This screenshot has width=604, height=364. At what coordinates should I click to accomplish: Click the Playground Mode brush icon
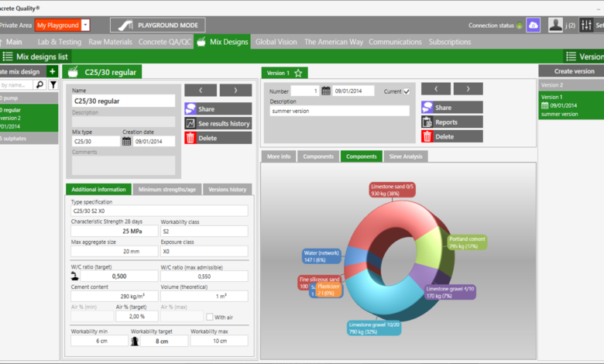125,25
